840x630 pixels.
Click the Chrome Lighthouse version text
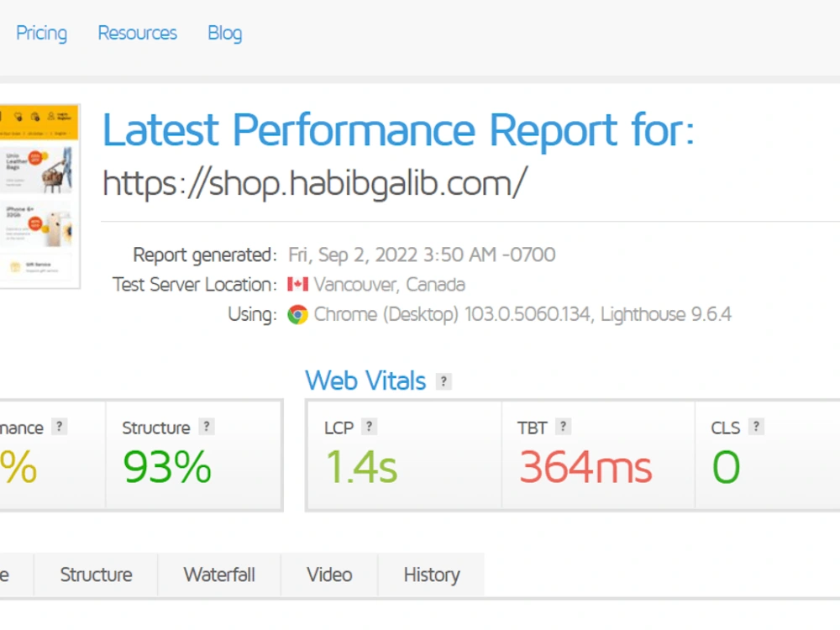522,314
